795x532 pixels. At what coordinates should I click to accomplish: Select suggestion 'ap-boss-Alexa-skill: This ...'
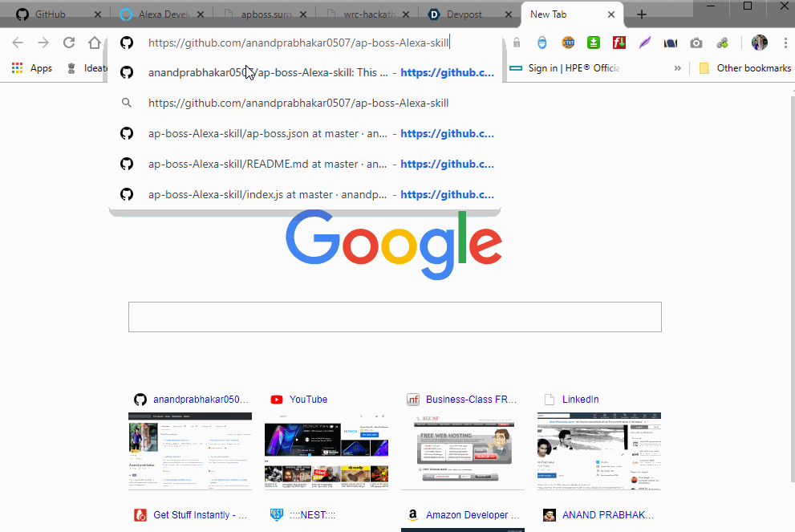[x=305, y=72]
